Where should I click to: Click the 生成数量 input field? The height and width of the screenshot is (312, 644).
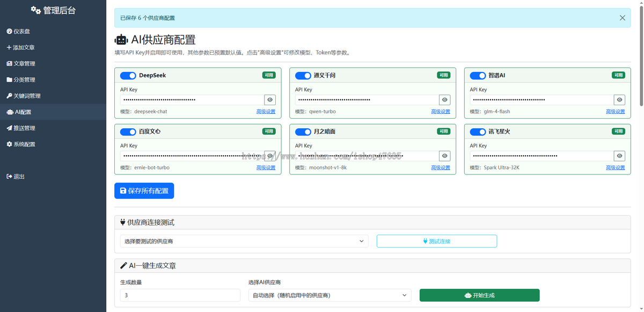(x=180, y=295)
